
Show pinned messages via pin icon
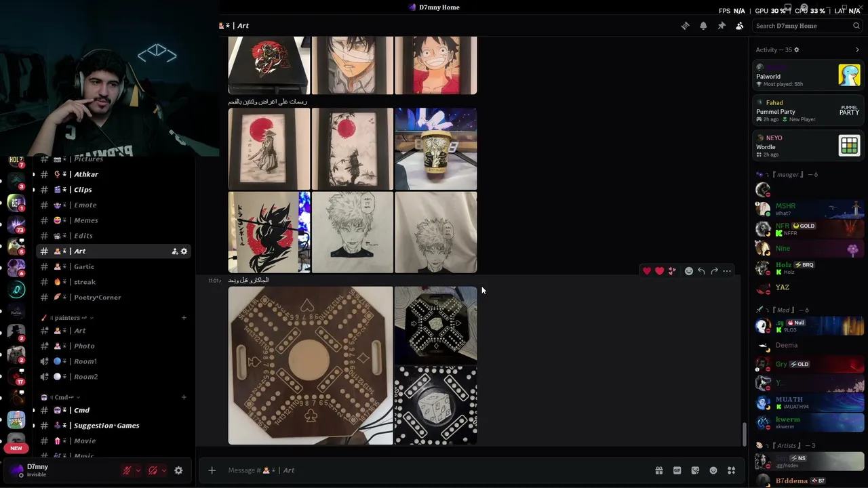point(722,26)
